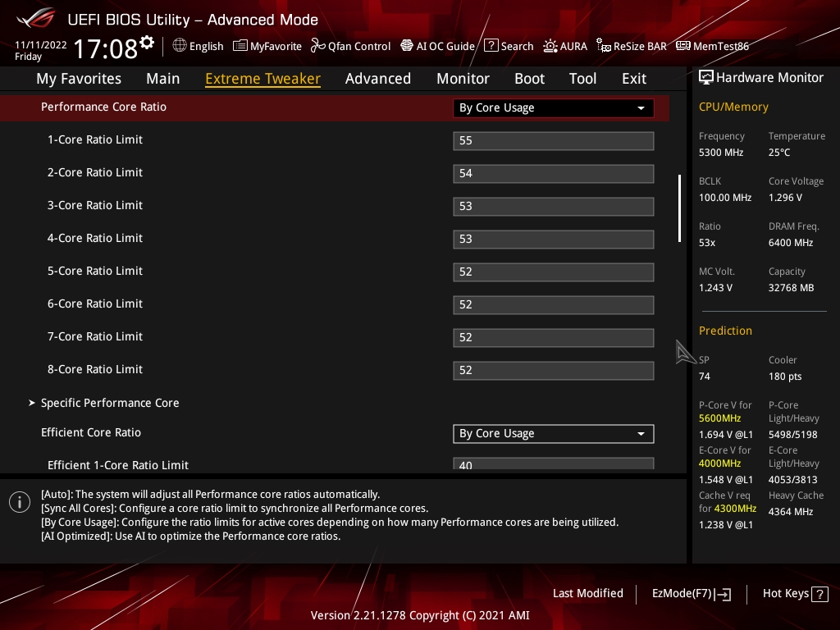Open the AURA lighting icon
840x630 pixels.
(550, 46)
